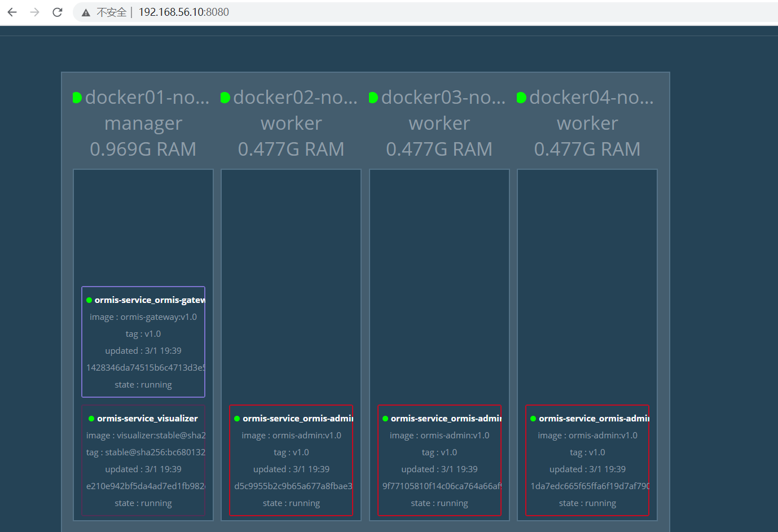
Task: Click the '0.969G RAM' label under docker01
Action: pyautogui.click(x=143, y=149)
